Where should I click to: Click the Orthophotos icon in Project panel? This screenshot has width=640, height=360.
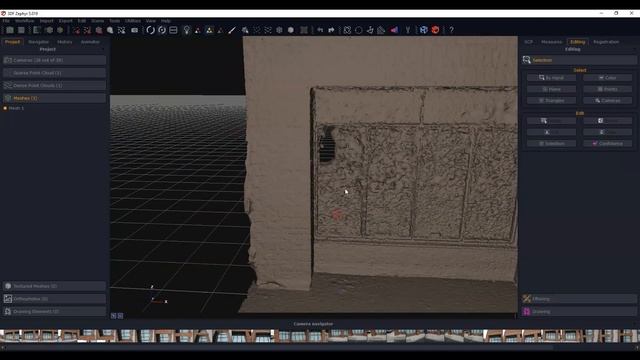click(8, 299)
